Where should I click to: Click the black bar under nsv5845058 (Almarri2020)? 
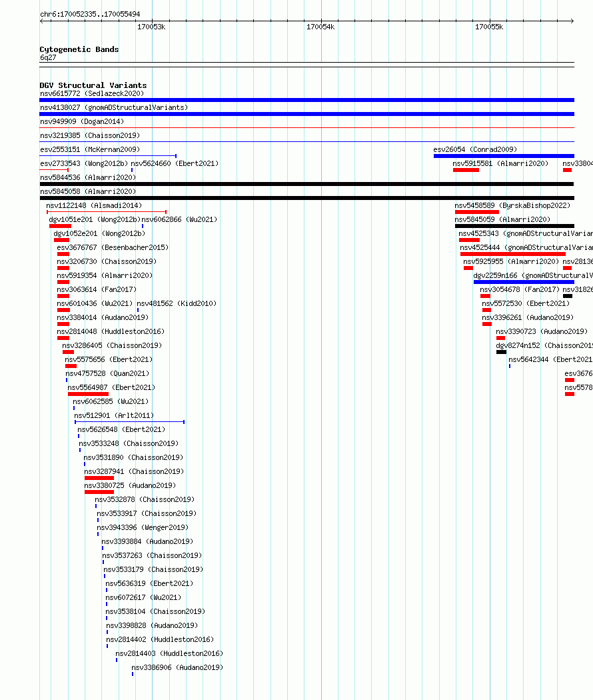coord(307,198)
